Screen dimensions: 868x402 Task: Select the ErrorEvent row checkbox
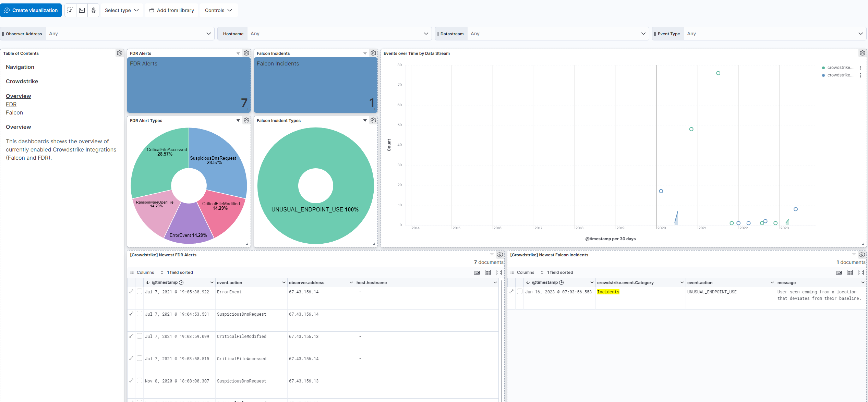pyautogui.click(x=140, y=291)
